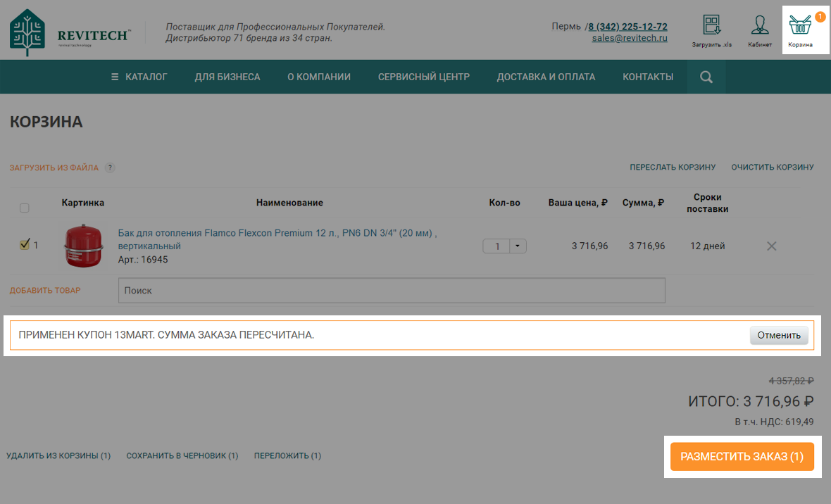
Task: Click ПЕРЕСЛАТЬ КОРЗИНУ link
Action: click(x=673, y=167)
